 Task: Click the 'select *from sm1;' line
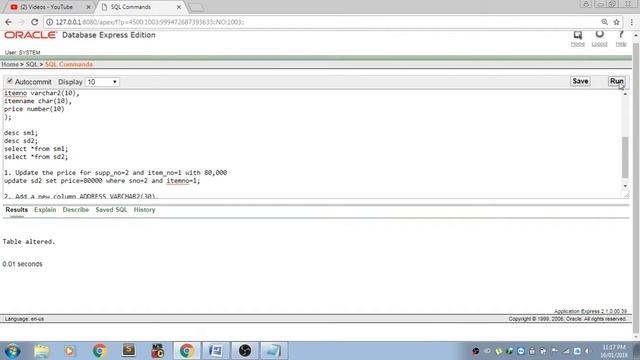(36, 149)
